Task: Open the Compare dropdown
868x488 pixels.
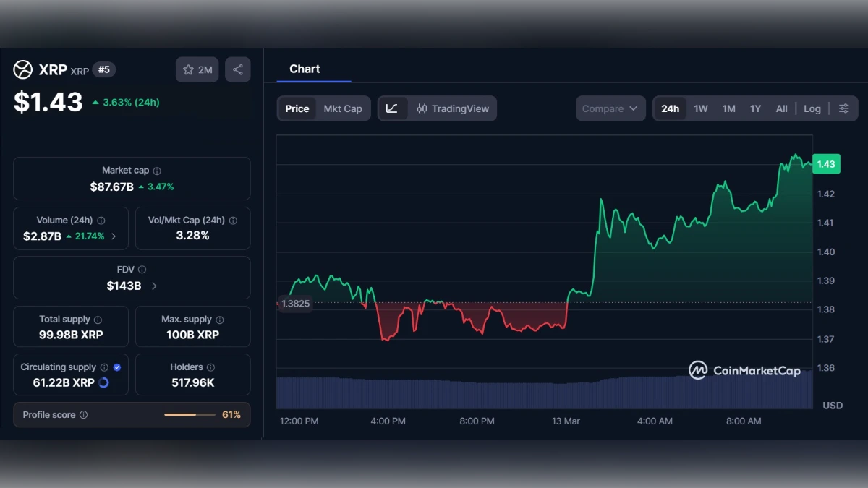Action: pos(610,108)
